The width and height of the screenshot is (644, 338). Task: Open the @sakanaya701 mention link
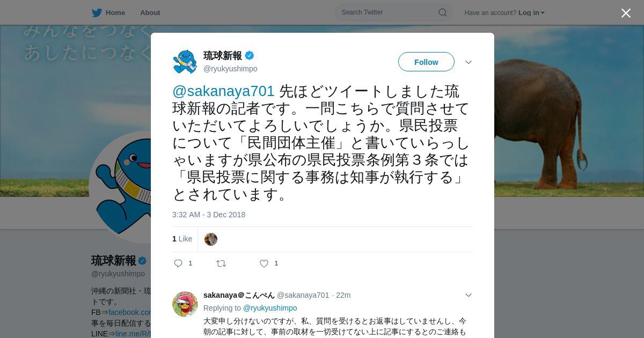[223, 91]
